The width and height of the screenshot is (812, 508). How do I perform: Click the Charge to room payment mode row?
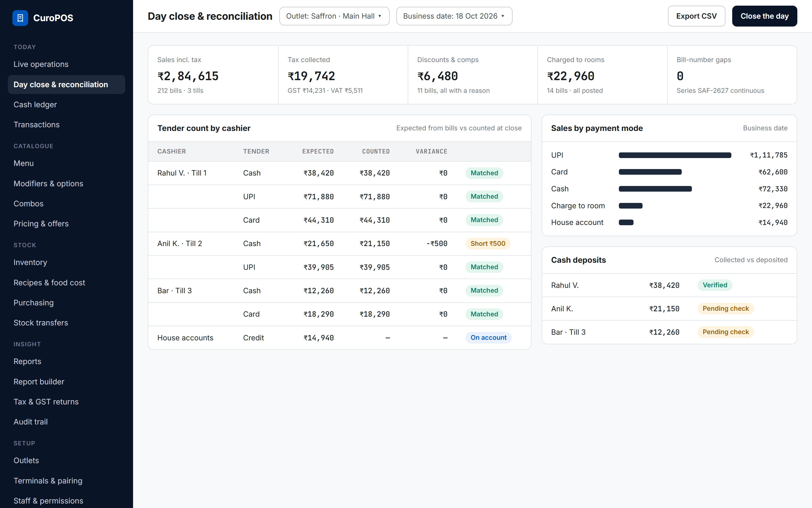coord(669,206)
